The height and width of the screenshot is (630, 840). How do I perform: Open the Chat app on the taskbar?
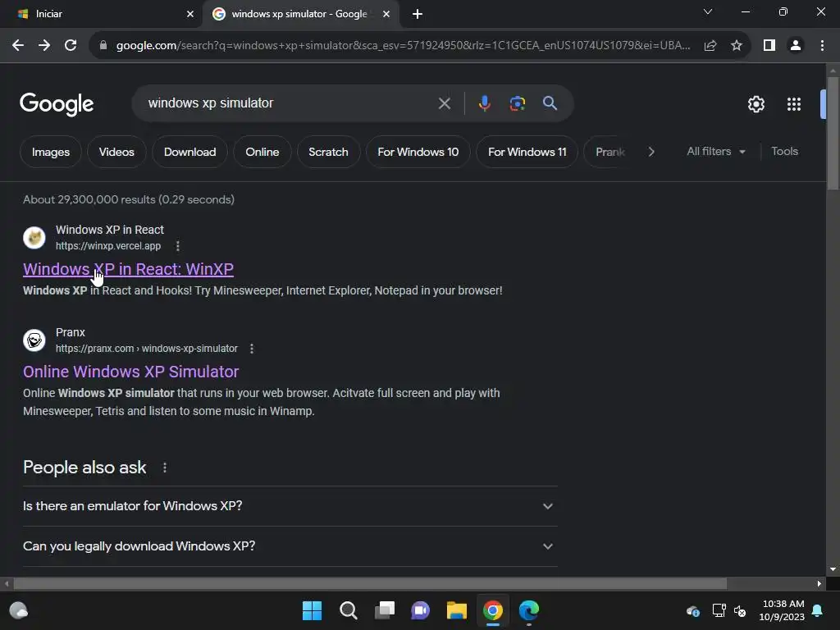point(421,610)
